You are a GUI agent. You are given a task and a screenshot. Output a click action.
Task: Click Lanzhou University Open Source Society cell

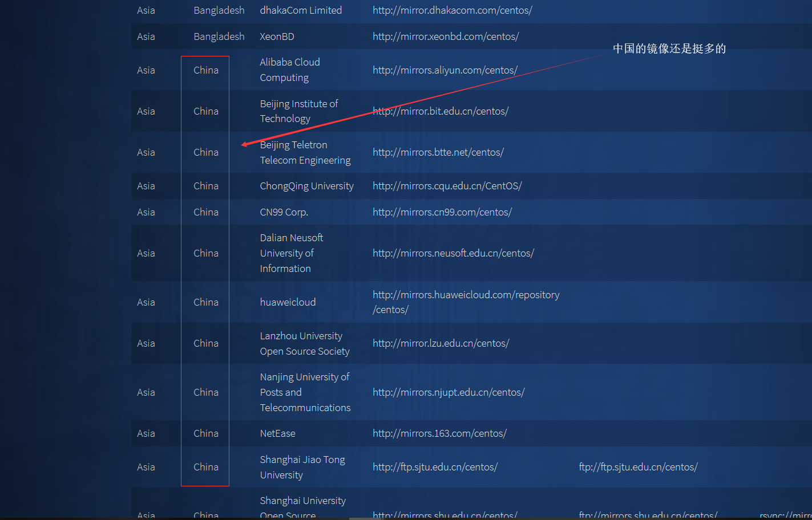[305, 343]
